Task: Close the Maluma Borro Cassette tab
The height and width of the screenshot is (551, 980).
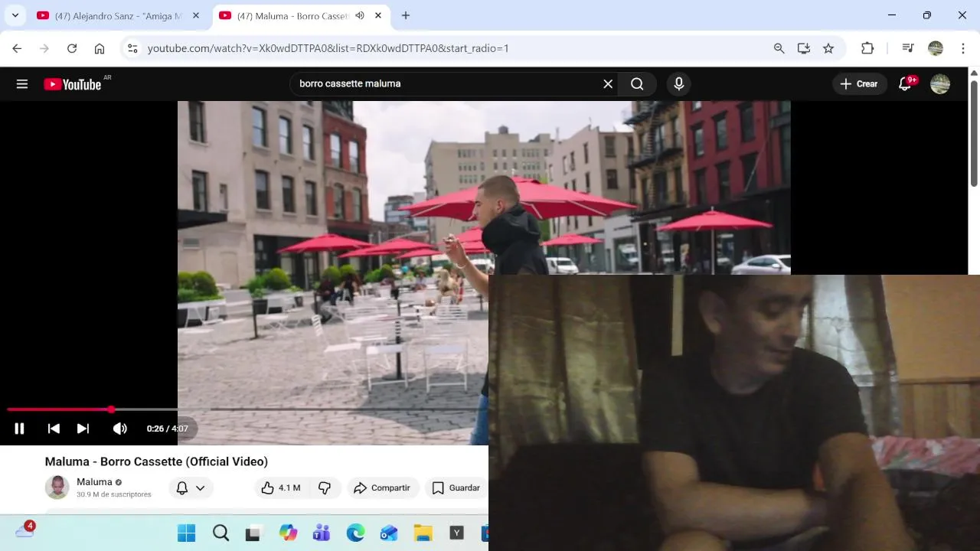Action: 377,15
